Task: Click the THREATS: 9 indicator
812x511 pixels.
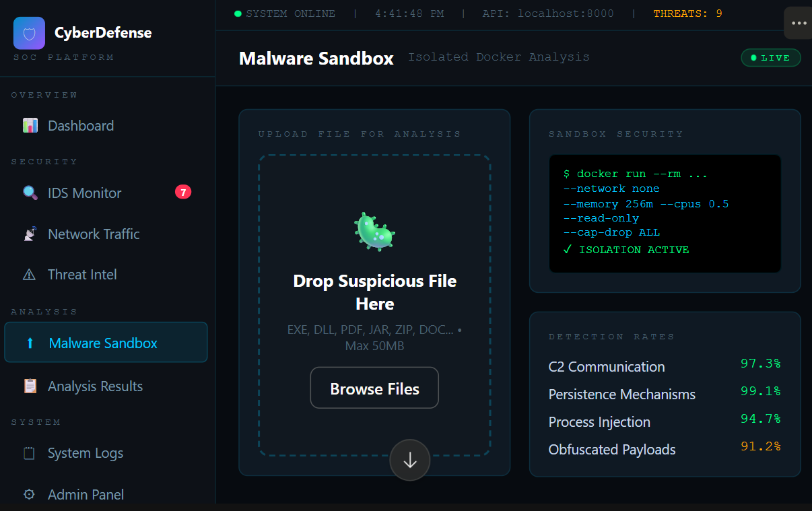Action: point(687,13)
